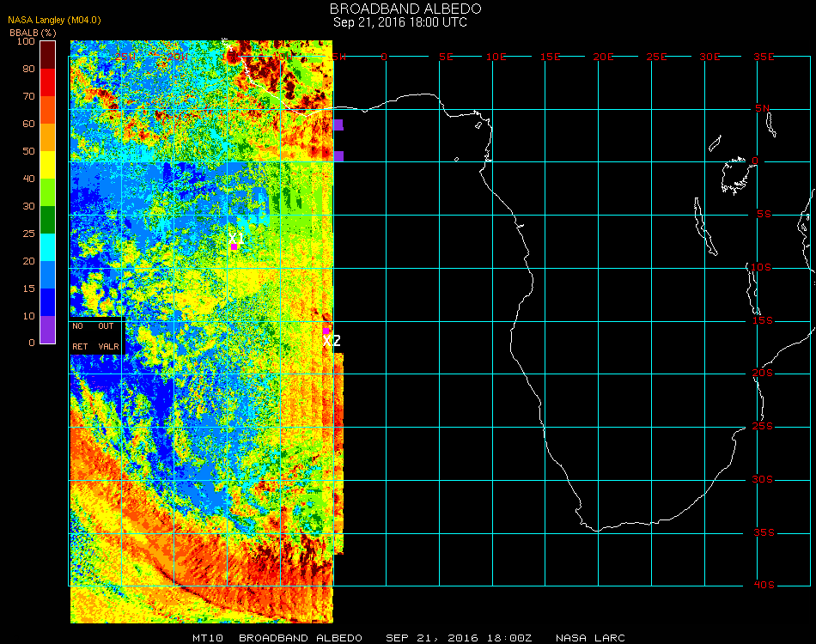Click the 35E longitude label
The image size is (816, 644).
(x=764, y=57)
